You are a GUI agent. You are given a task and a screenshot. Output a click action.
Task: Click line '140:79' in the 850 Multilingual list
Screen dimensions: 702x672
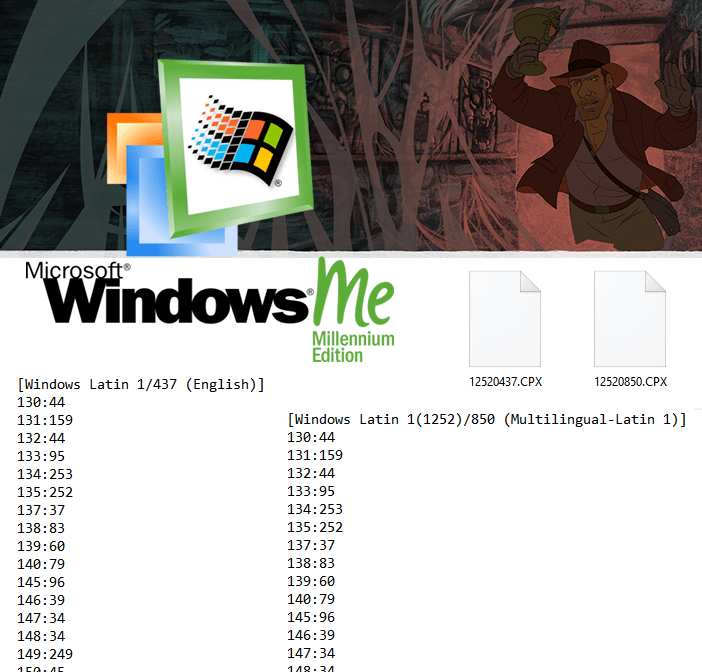[311, 599]
